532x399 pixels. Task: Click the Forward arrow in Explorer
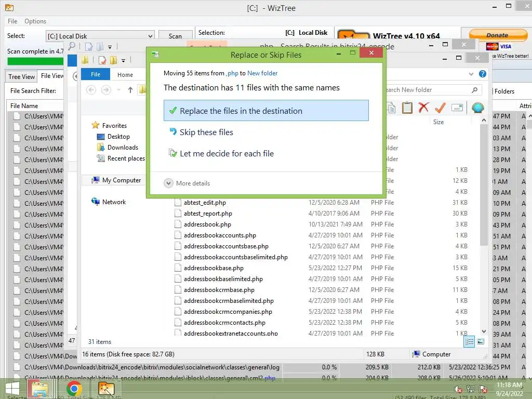pos(106,90)
